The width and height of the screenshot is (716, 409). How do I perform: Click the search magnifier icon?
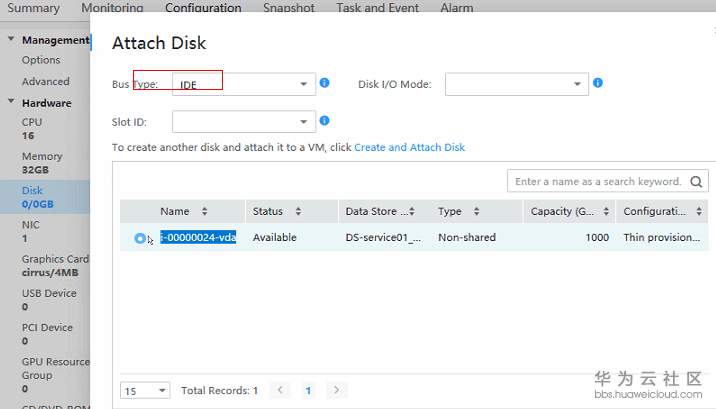(x=697, y=181)
